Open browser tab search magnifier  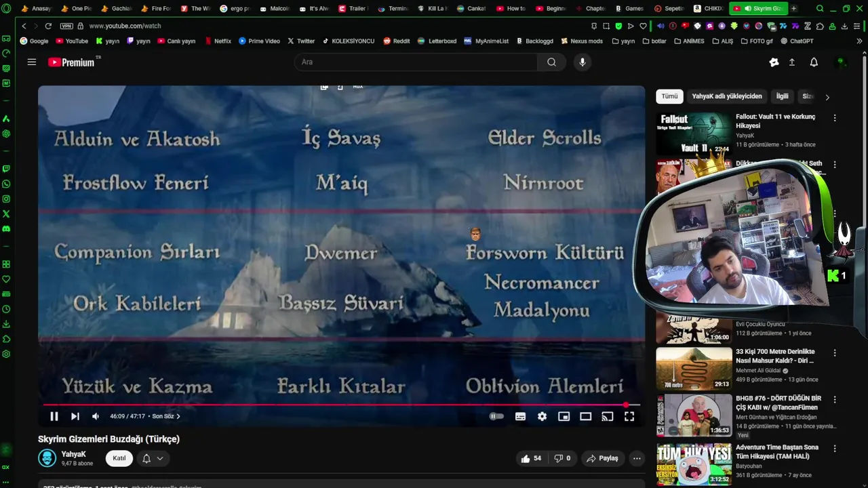tap(820, 9)
